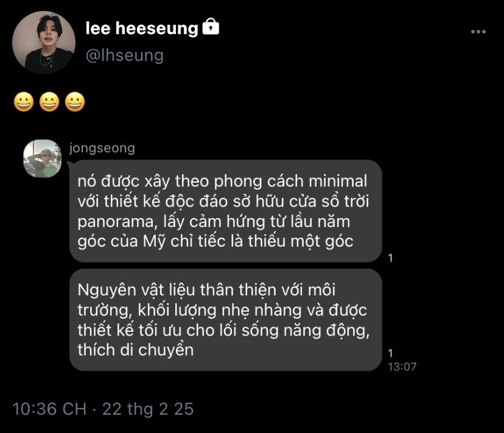Click the last grinning emoji
504x433 pixels.
[x=75, y=102]
